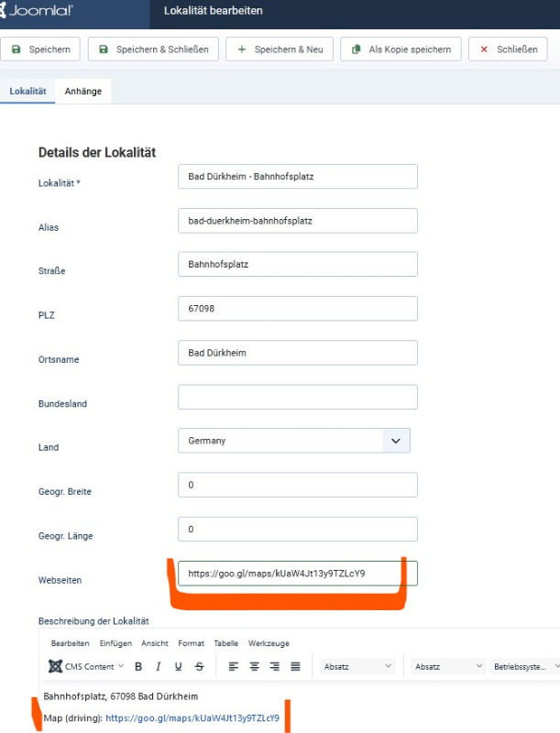Image resolution: width=560 pixels, height=733 pixels.
Task: Open the Werkzeuge editor menu
Action: tap(269, 643)
